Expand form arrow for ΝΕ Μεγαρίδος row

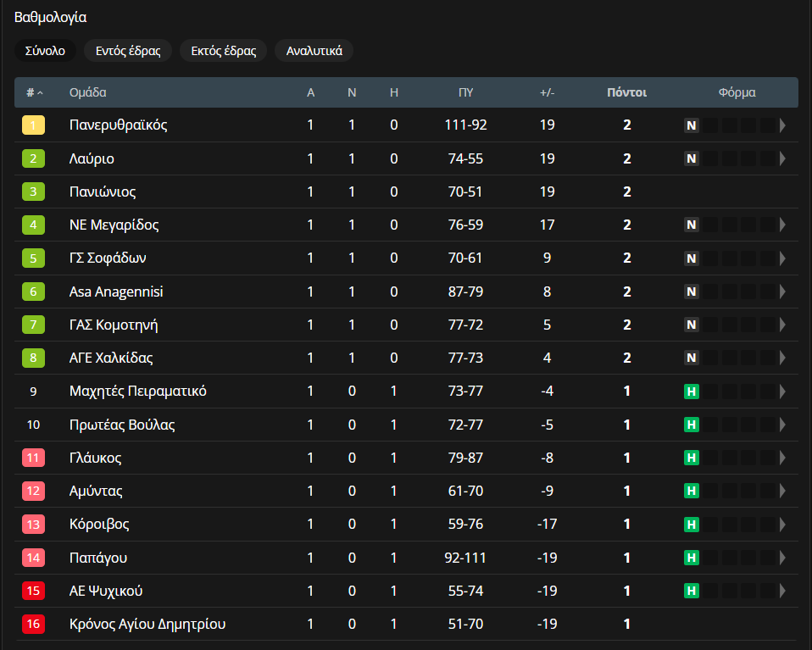[x=782, y=225]
